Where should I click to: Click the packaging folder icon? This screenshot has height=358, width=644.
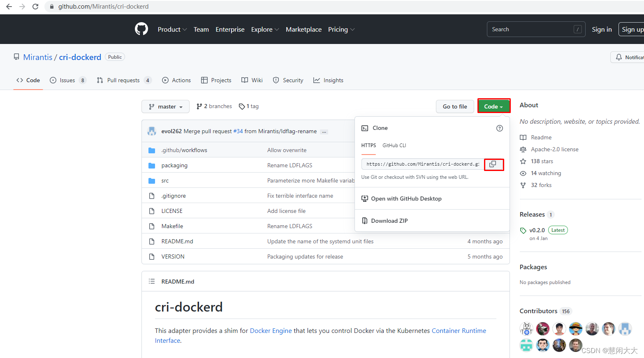[152, 166]
